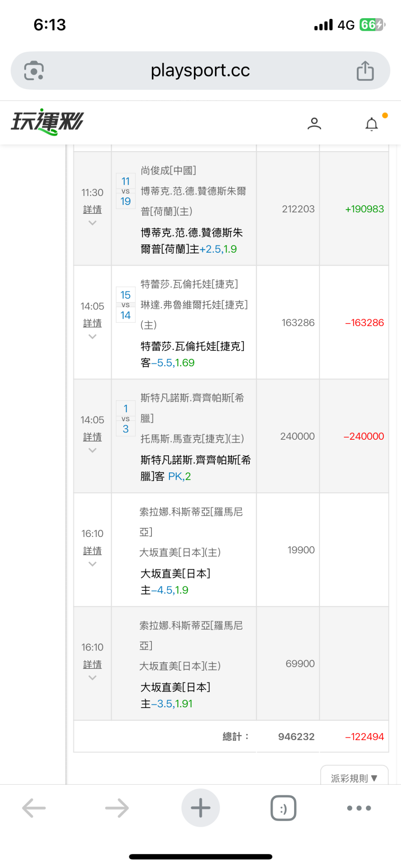Expand the chevron under the 11:30 match
Viewport: 401px width, 868px height.
click(92, 223)
